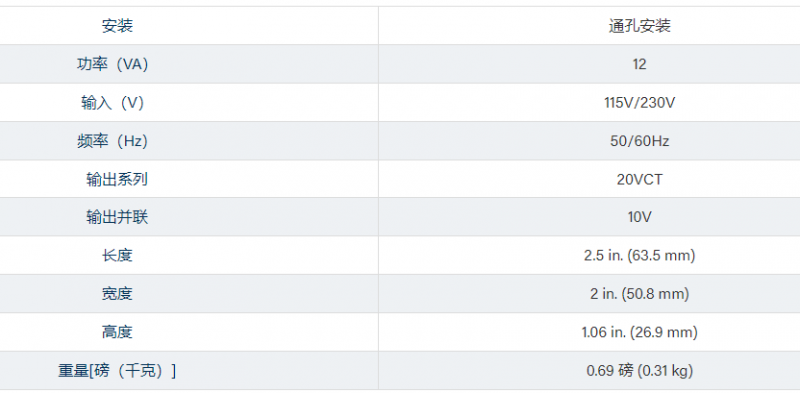Select the 通孔安装 value cell

[639, 26]
